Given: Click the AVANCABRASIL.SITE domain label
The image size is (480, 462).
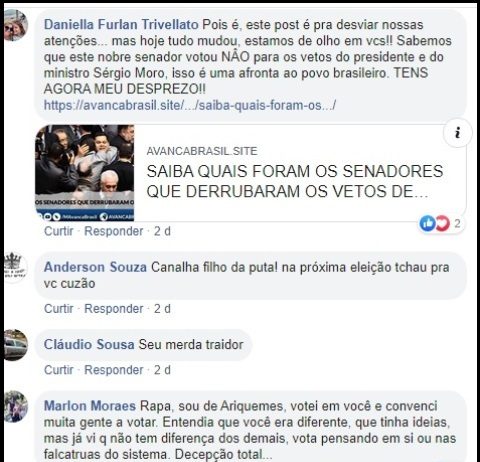Looking at the screenshot, I should point(202,151).
